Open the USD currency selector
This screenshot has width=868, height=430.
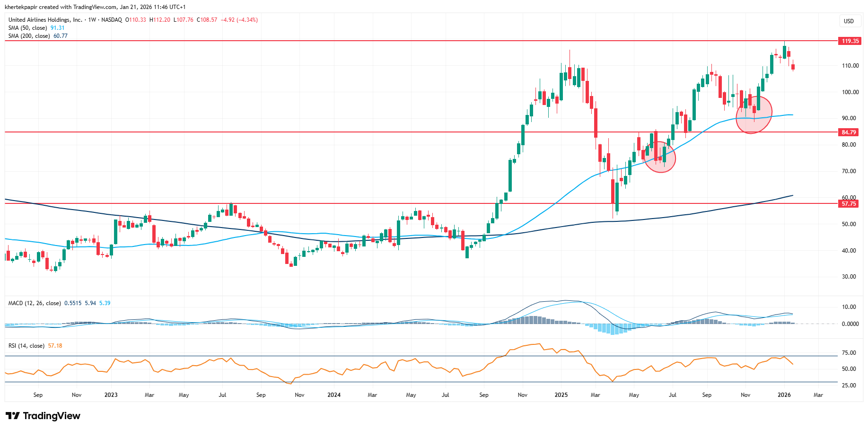849,21
